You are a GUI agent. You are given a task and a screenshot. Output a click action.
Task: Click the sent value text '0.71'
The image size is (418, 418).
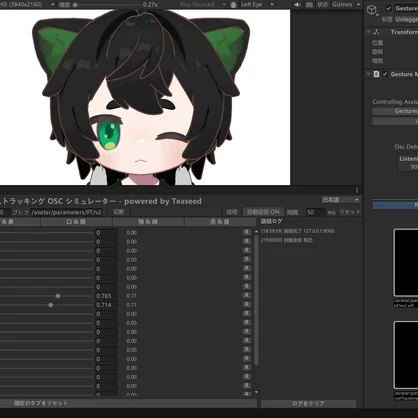132,305
